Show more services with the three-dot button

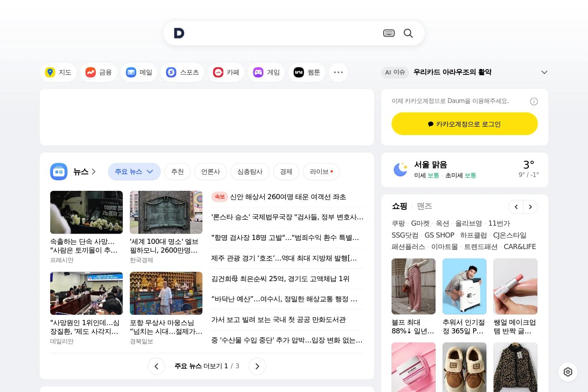[x=338, y=72]
